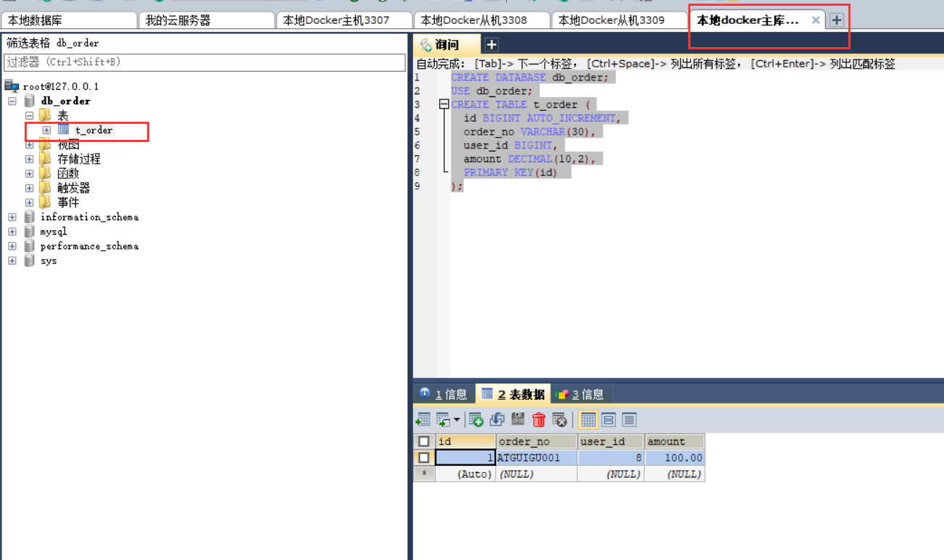Switch to 本地Docker从机3309 tab
Screen dimensions: 944x560
619,20
